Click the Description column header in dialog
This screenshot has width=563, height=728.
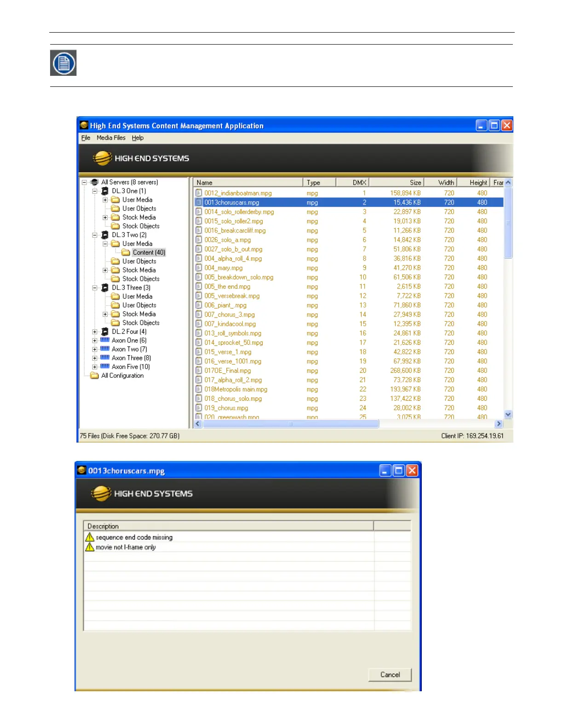pos(229,526)
